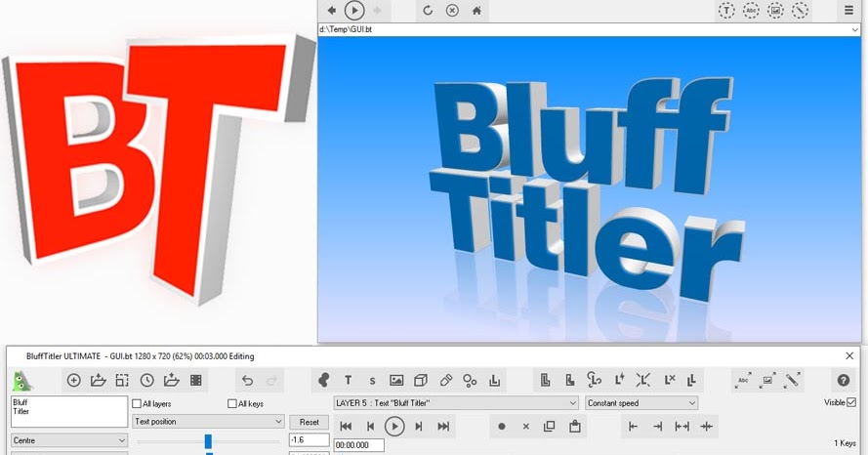The image size is (868, 455).
Task: Paste the key from clipboard icon
Action: 575,427
